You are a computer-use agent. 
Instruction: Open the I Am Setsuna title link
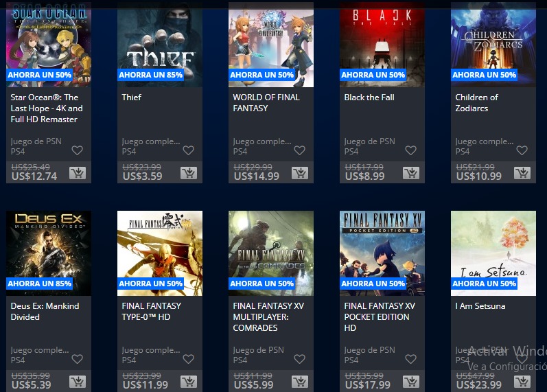click(x=480, y=306)
